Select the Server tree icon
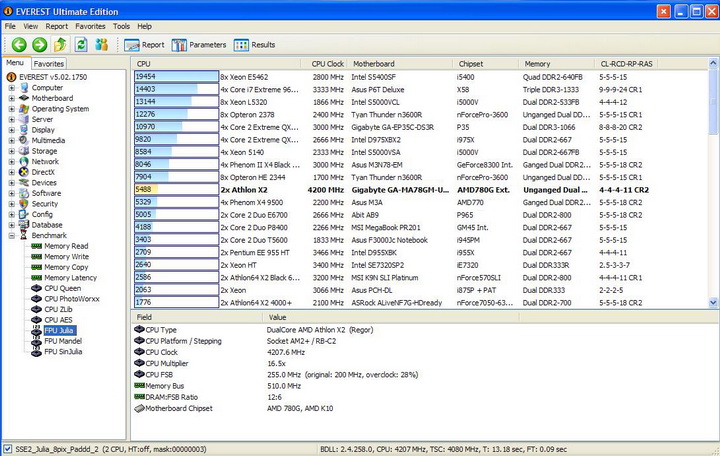 24,119
